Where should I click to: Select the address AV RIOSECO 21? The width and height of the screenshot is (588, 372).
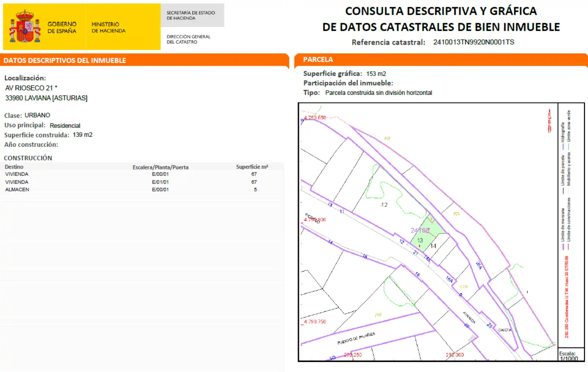(31, 88)
